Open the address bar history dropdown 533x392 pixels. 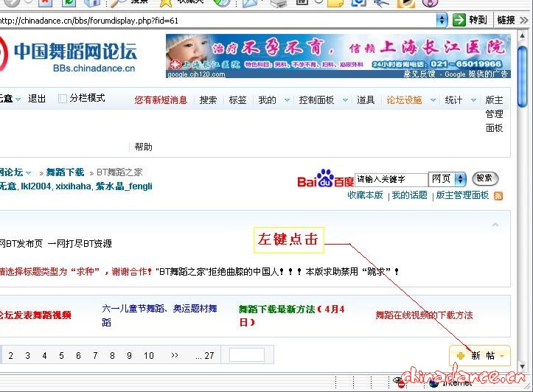point(442,20)
